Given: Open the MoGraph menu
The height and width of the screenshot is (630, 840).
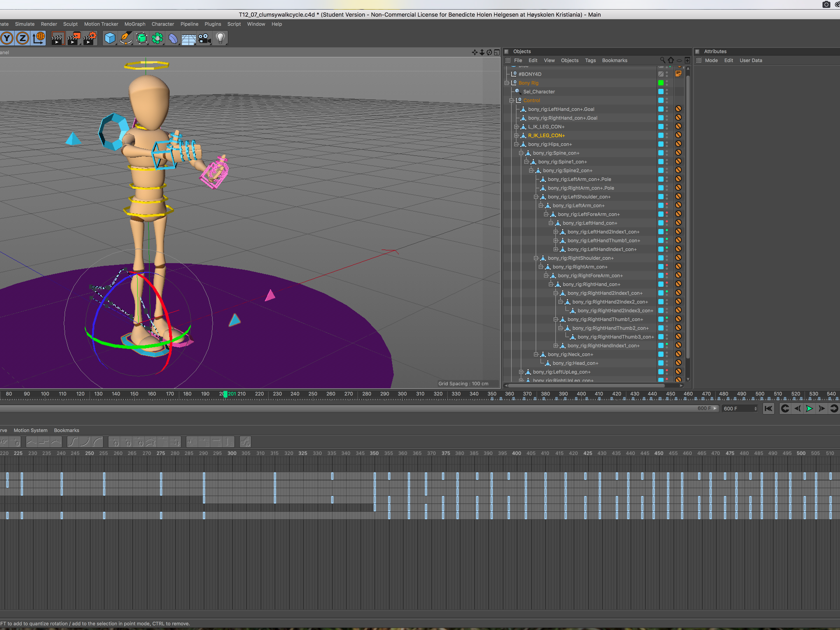Looking at the screenshot, I should [135, 24].
